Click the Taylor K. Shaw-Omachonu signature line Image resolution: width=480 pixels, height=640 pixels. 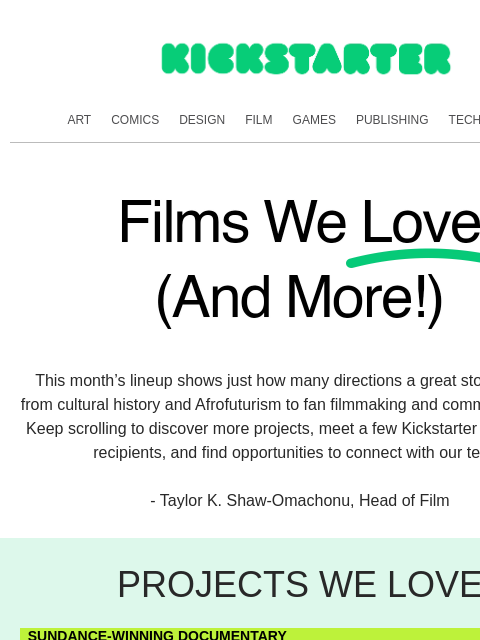300,500
